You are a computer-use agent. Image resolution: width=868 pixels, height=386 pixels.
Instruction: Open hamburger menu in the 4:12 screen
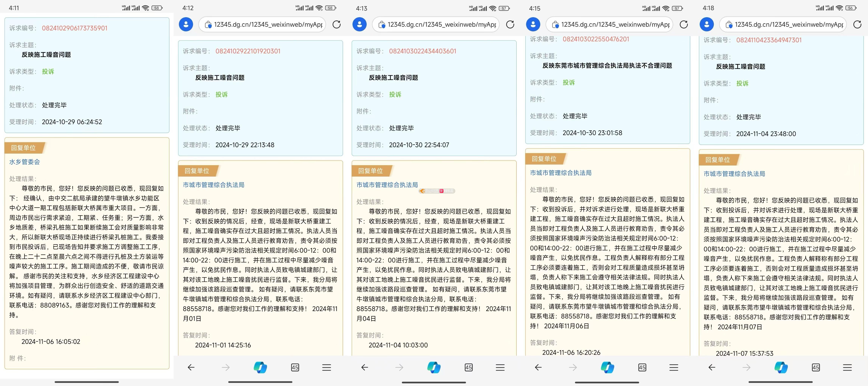click(x=327, y=367)
